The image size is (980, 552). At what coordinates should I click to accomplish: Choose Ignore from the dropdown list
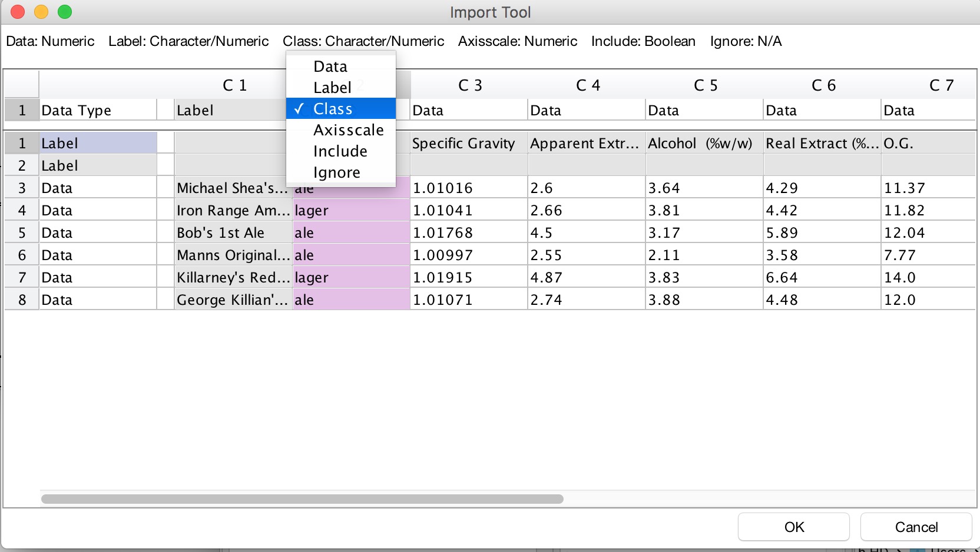point(336,172)
